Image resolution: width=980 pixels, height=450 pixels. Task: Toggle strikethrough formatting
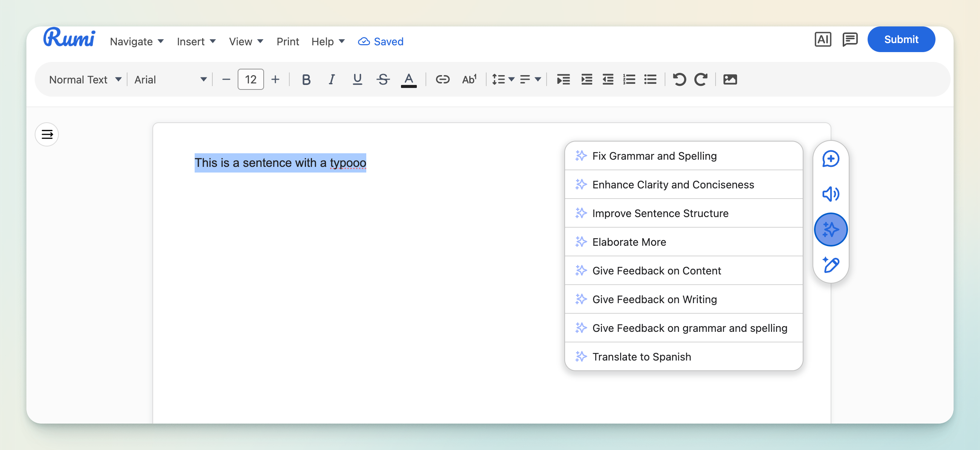383,80
